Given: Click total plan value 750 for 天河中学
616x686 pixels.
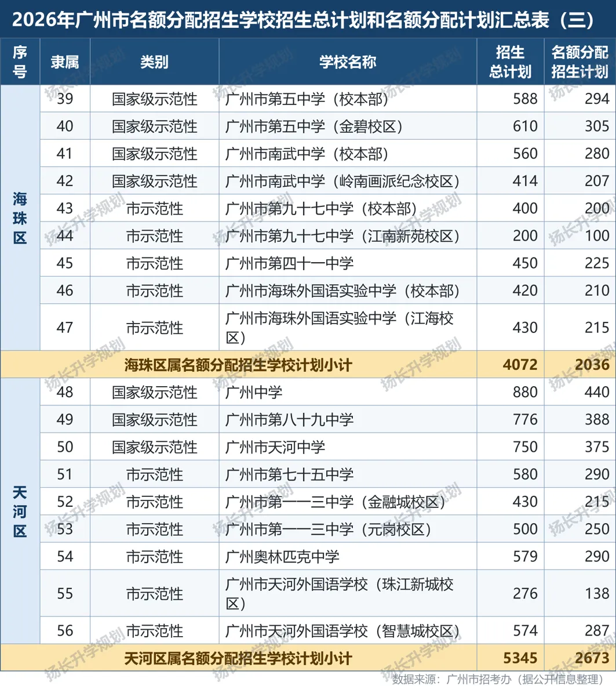Looking at the screenshot, I should pos(525,447).
